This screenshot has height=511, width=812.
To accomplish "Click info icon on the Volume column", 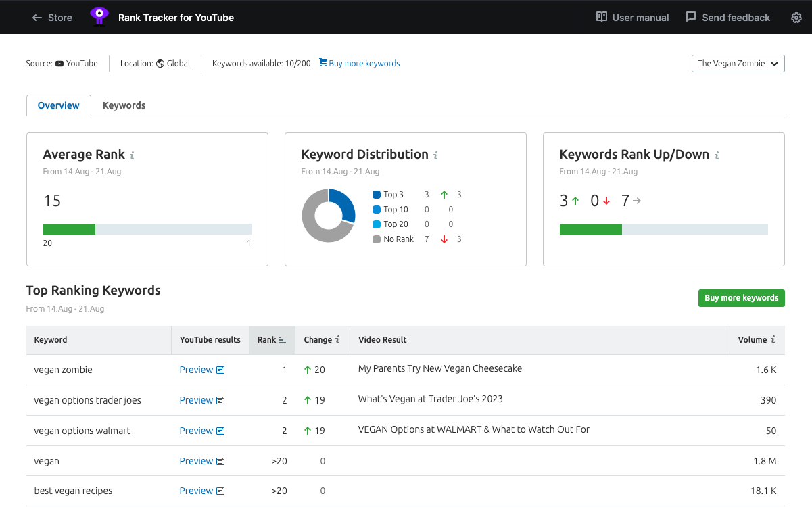I will pos(774,340).
